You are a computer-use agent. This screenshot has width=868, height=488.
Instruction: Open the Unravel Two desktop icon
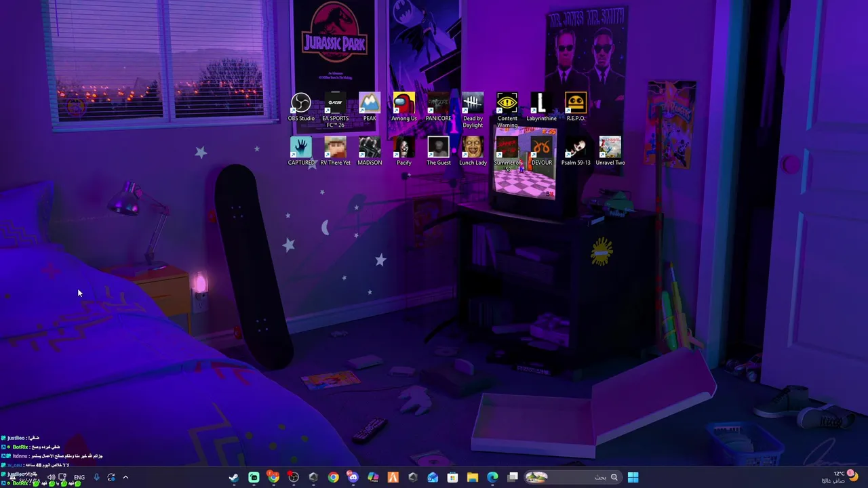tap(610, 152)
